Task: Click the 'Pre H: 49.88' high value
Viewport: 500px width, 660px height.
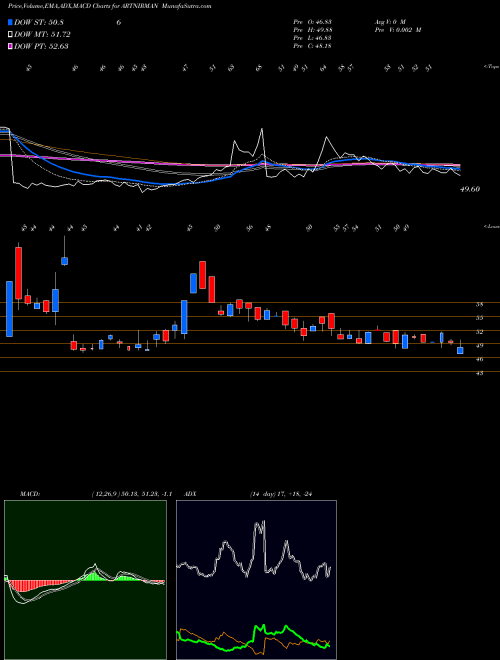Action: (313, 30)
